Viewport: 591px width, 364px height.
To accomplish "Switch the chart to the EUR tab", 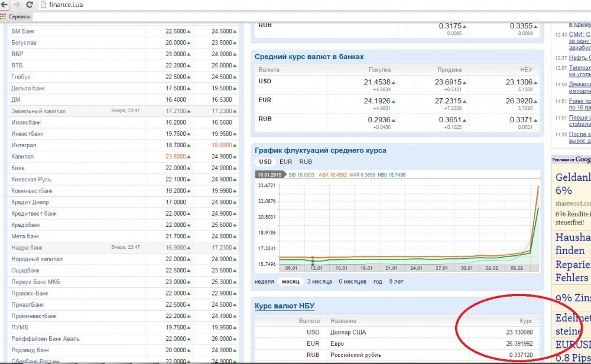I will [285, 162].
